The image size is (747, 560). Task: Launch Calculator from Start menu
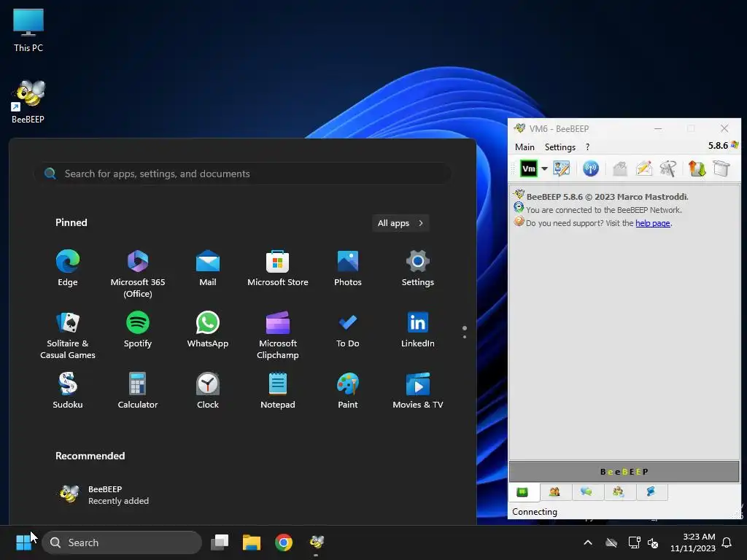[x=138, y=391]
